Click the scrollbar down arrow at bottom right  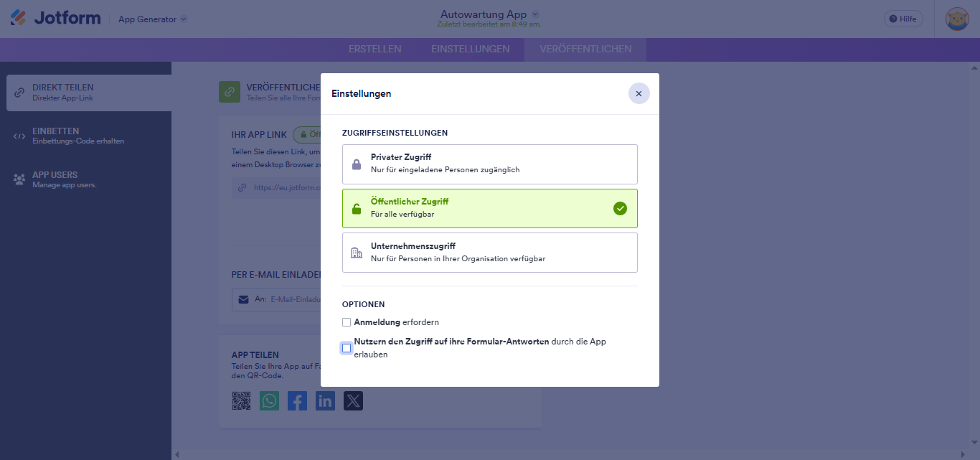click(x=974, y=443)
